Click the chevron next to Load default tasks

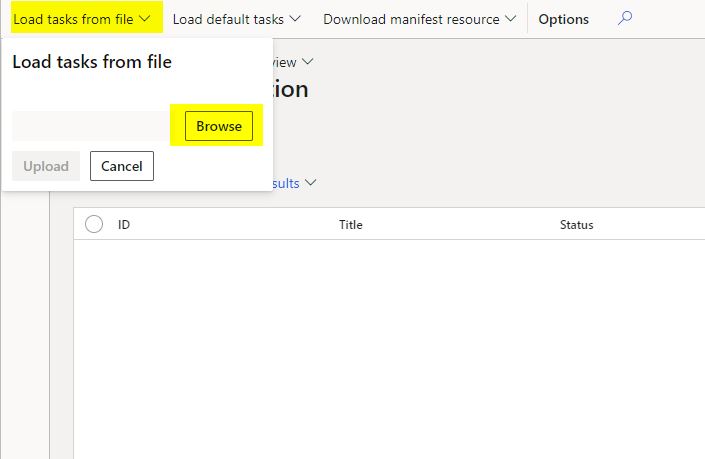(295, 19)
